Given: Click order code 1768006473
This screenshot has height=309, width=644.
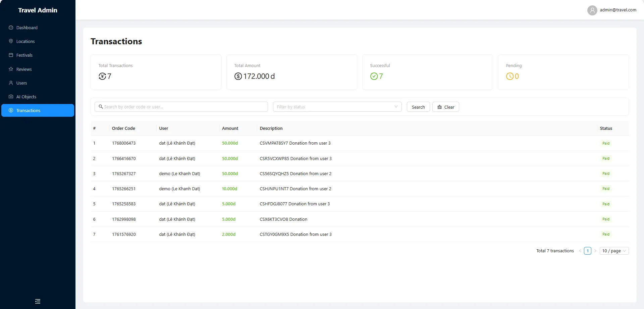Looking at the screenshot, I should click(124, 143).
